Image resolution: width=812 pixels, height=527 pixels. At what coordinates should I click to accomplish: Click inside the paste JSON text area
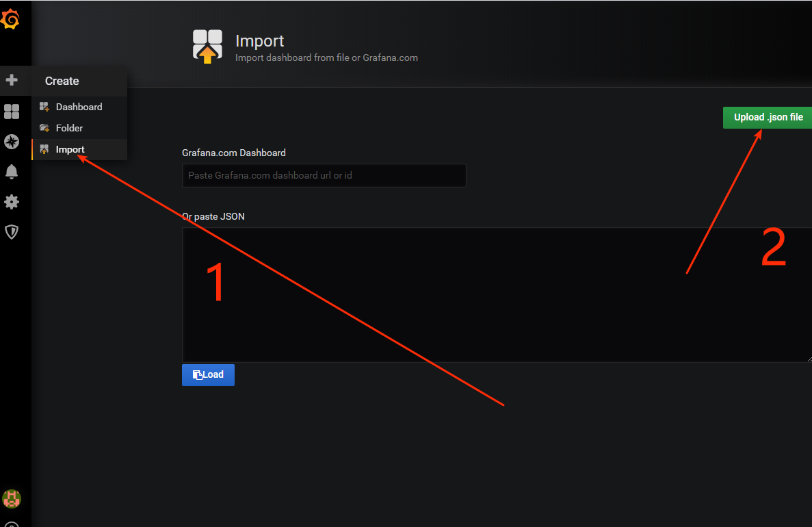(497, 295)
